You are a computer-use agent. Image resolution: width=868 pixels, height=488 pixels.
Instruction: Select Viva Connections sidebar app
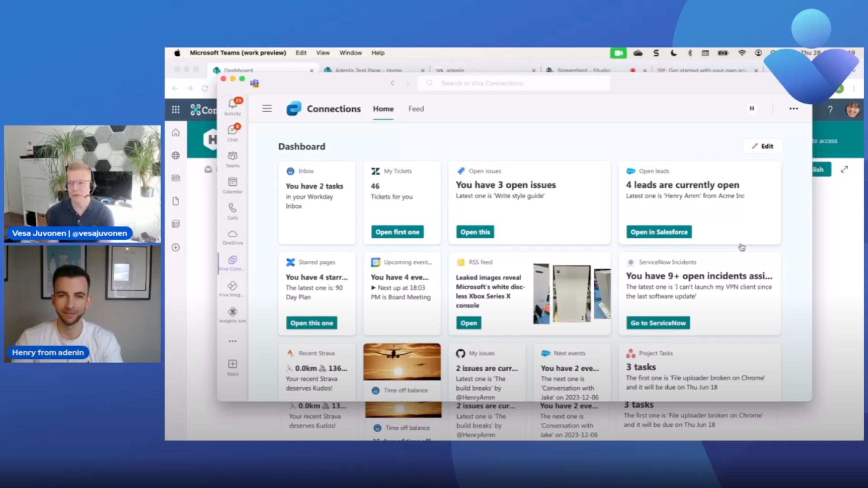click(233, 263)
